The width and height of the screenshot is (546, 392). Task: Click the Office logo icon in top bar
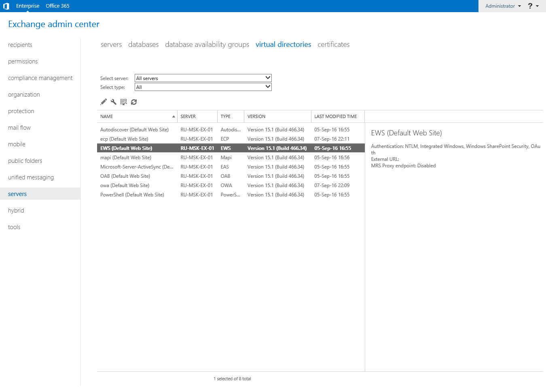[6, 6]
